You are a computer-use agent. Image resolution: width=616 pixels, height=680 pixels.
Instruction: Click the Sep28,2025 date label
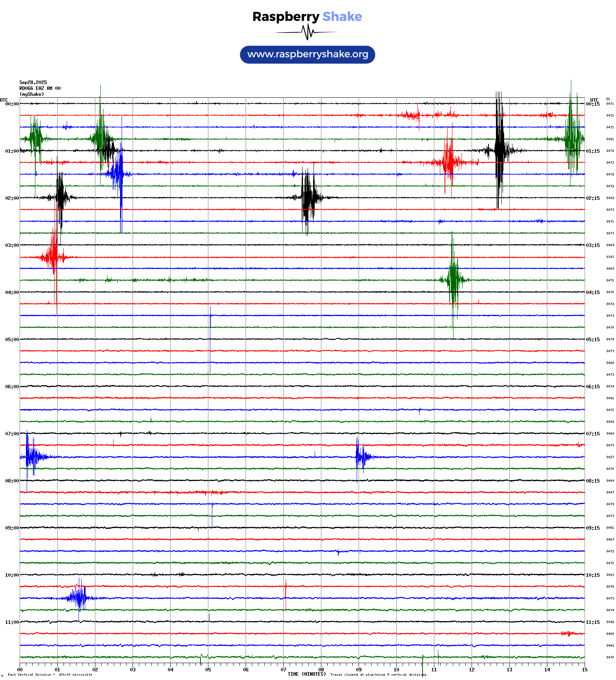[33, 82]
